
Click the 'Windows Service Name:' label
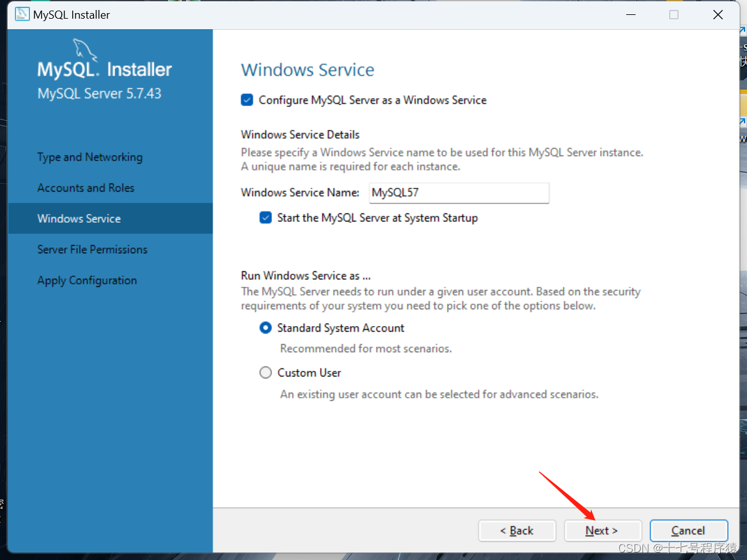[300, 193]
